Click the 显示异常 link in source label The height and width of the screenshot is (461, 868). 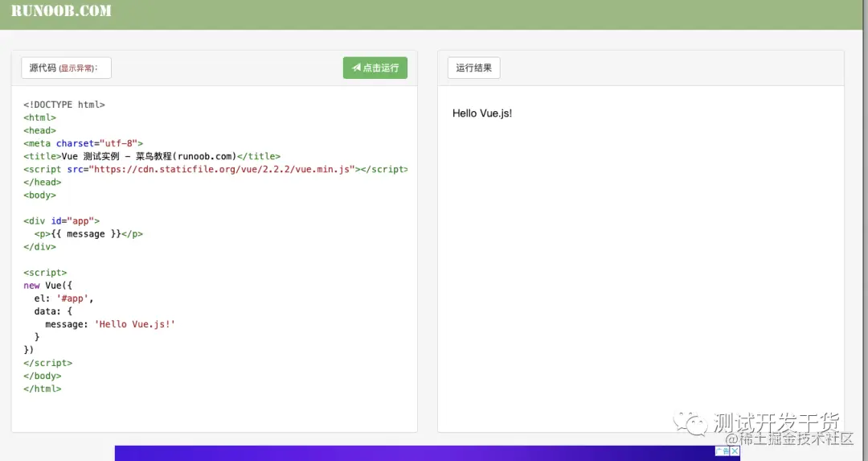click(76, 68)
